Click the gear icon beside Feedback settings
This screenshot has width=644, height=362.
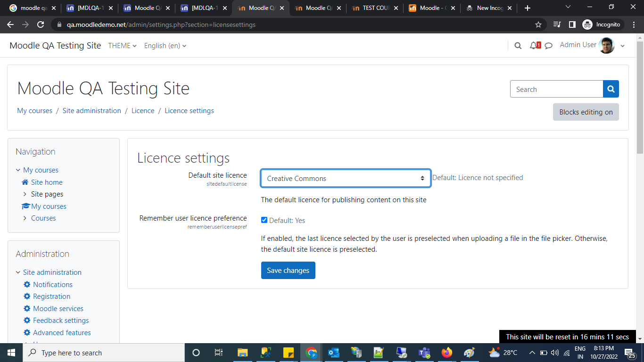point(27,321)
